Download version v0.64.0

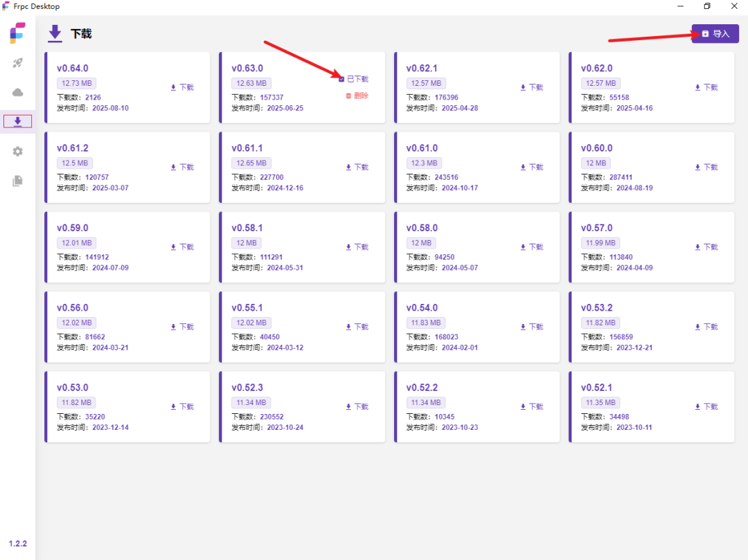pos(182,87)
